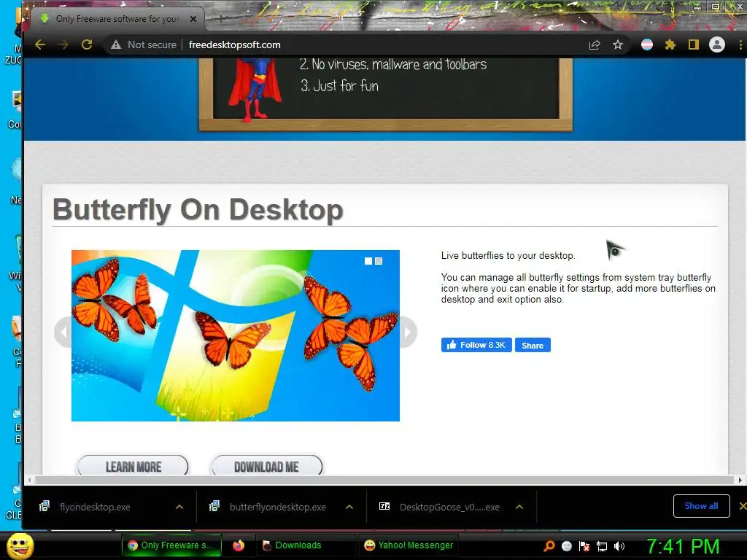Screen dimensions: 747x560
Task: Click the butterfly slideshow image
Action: coord(236,335)
